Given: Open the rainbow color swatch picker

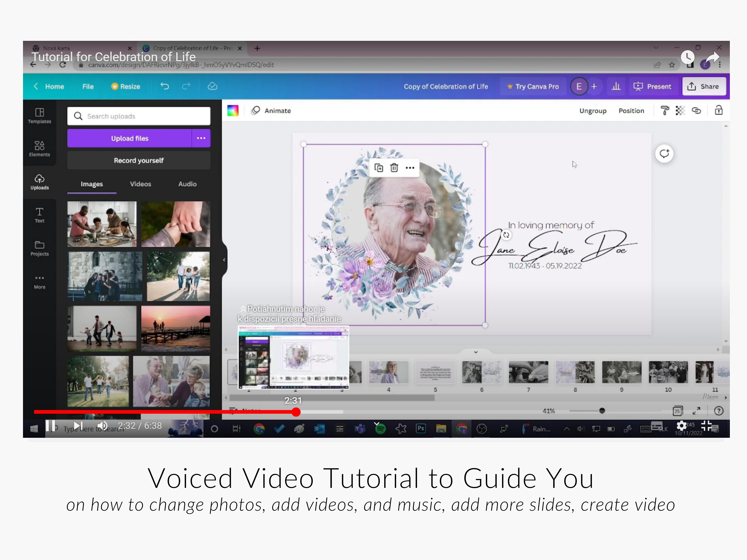Looking at the screenshot, I should tap(233, 110).
